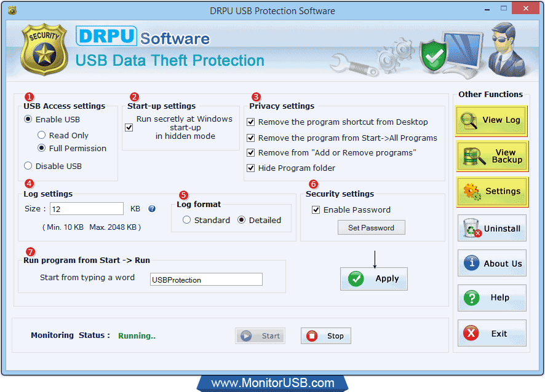
Task: Click the Running.. monitoring status text
Action: pyautogui.click(x=137, y=335)
